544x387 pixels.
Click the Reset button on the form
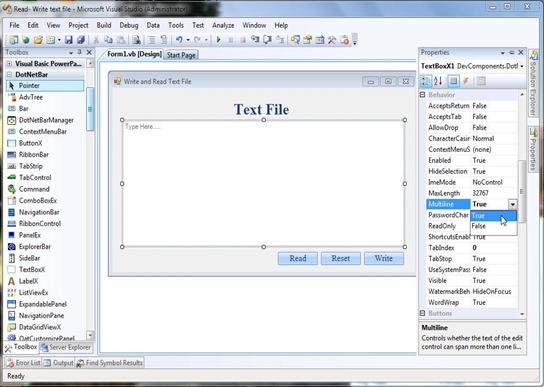pos(341,258)
